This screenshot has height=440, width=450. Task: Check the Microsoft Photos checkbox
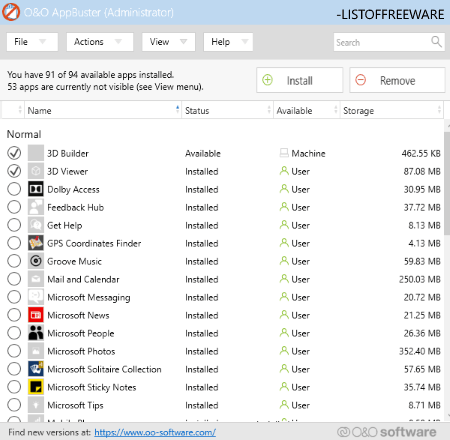click(x=14, y=351)
